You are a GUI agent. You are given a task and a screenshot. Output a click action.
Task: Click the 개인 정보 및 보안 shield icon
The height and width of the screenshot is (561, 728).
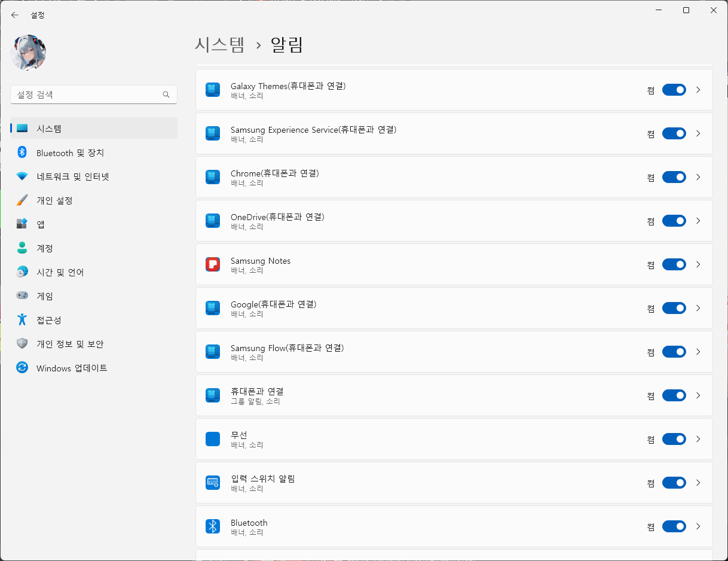tap(22, 343)
